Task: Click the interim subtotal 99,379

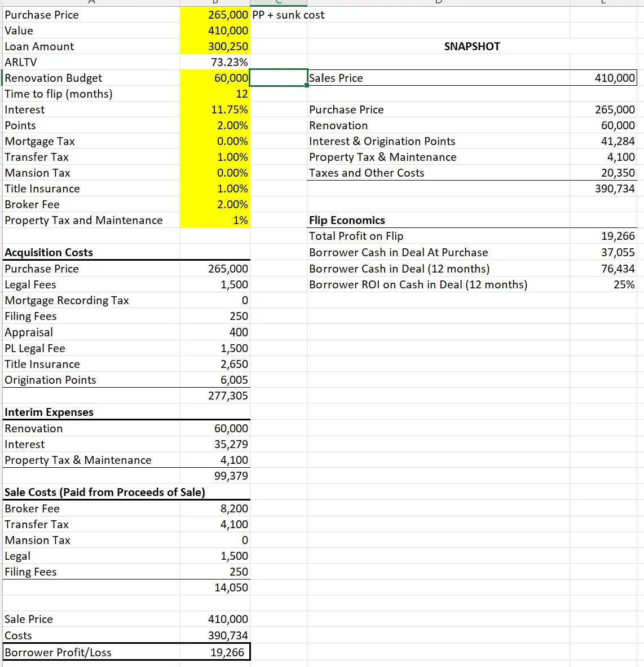Action: tap(215, 476)
